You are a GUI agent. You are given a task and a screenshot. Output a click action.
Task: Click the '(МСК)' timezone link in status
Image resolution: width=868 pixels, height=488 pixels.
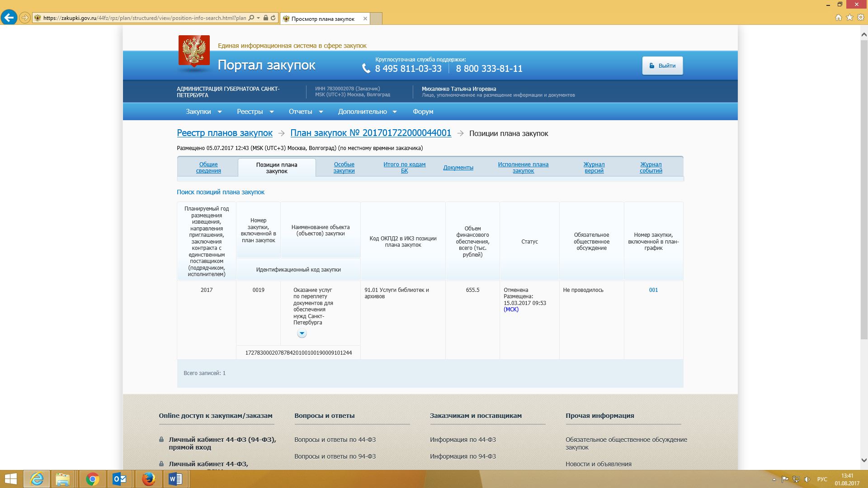(511, 310)
